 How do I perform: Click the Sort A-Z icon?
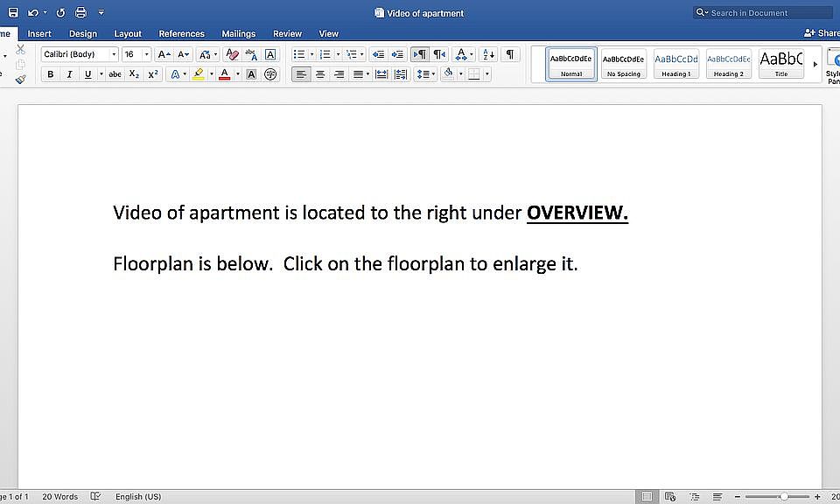(x=488, y=54)
